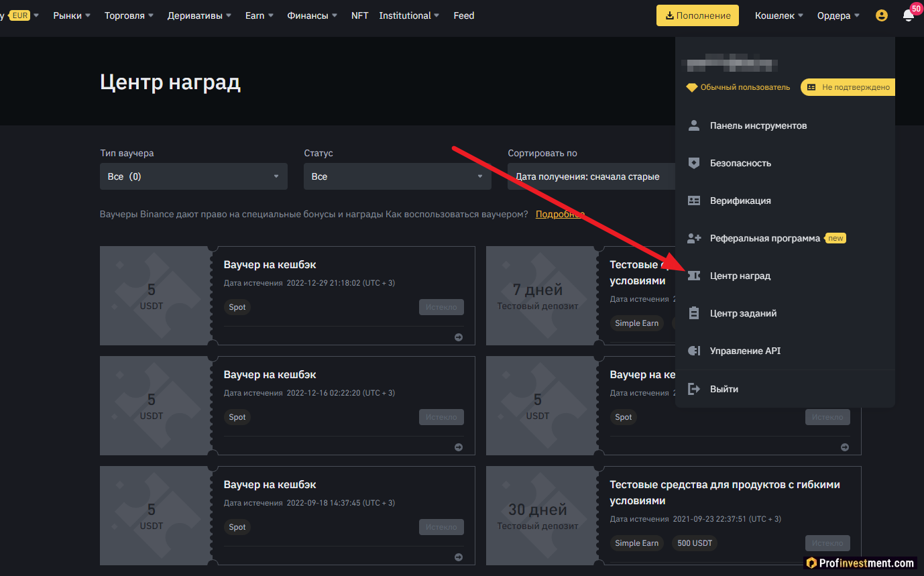This screenshot has height=576, width=924.
Task: Open the Деривативы dropdown
Action: (199, 15)
